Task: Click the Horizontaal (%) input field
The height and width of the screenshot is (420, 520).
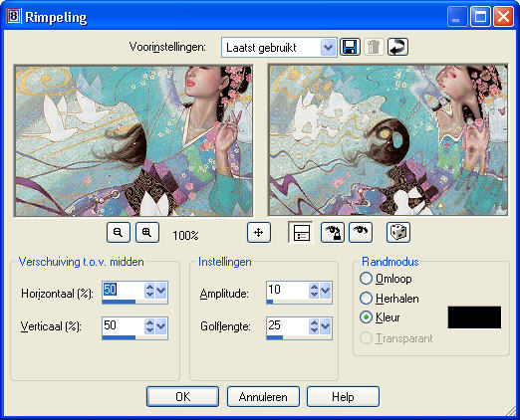Action: click(124, 291)
